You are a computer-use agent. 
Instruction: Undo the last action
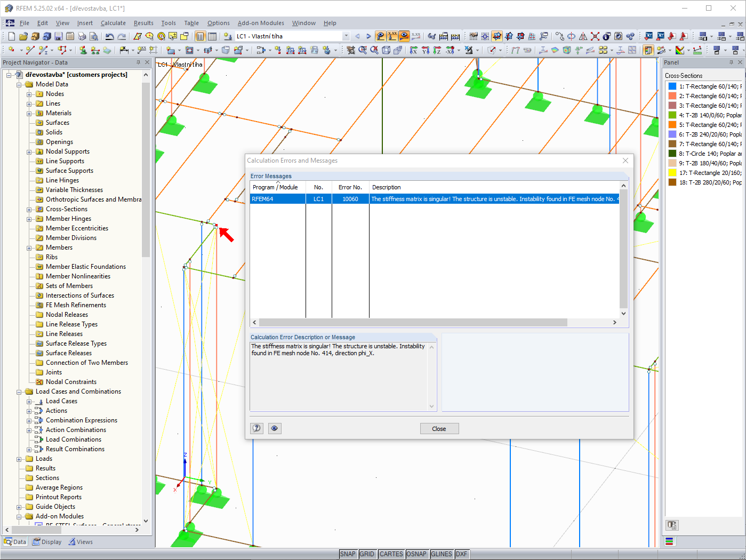click(109, 36)
